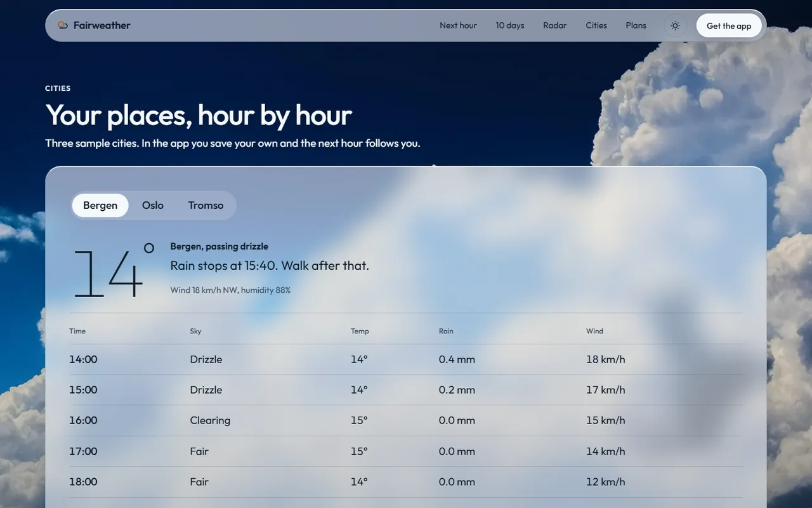Screen dimensions: 812x508
Task: Click Drizzle in the 15:00 row
Action: tap(206, 390)
